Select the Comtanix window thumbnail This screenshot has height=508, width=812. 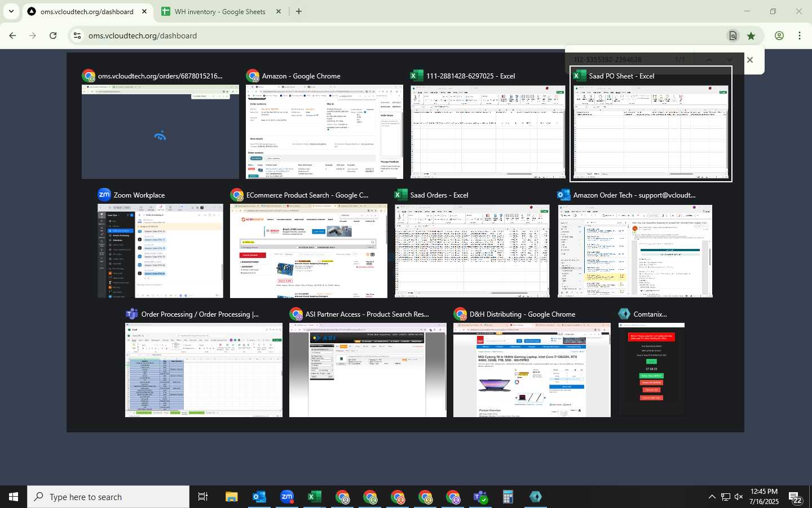[x=651, y=370]
